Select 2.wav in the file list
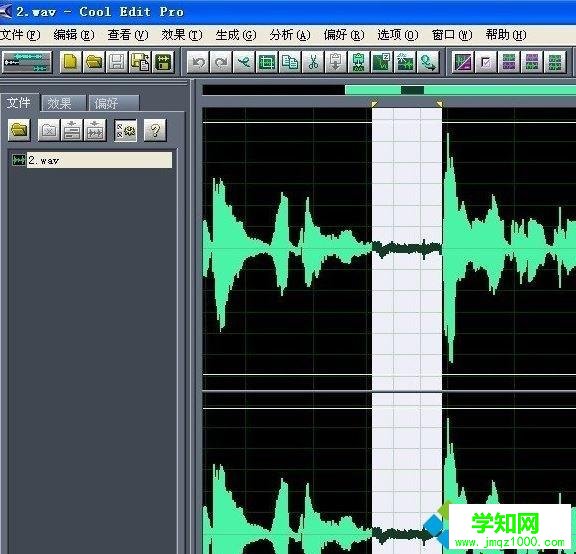576x554 pixels. pos(92,160)
